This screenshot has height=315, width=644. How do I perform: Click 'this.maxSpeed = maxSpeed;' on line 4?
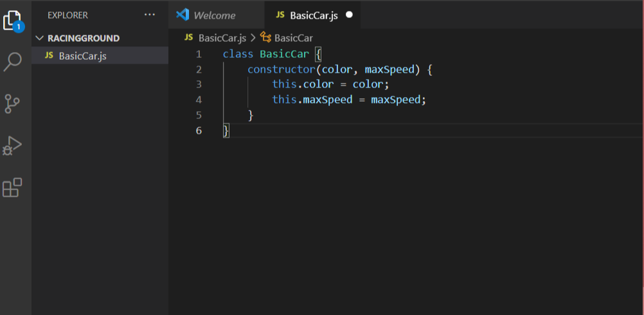[x=349, y=100]
